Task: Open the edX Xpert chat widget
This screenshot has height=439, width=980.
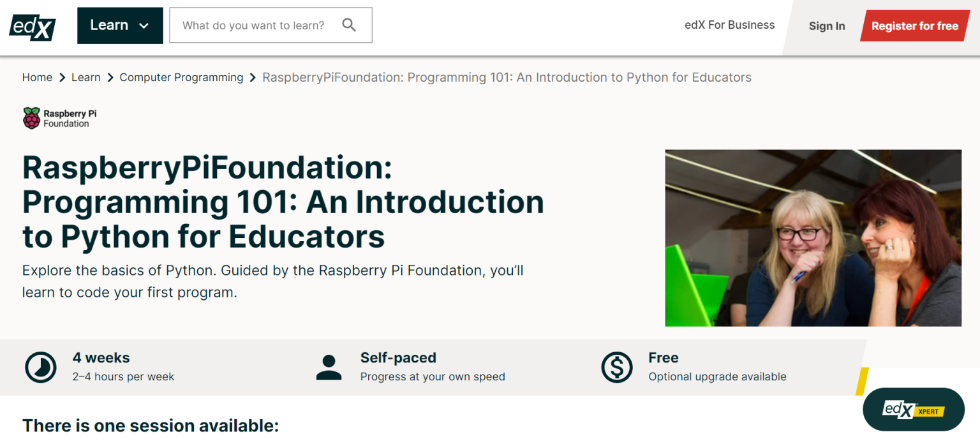Action: click(x=913, y=410)
